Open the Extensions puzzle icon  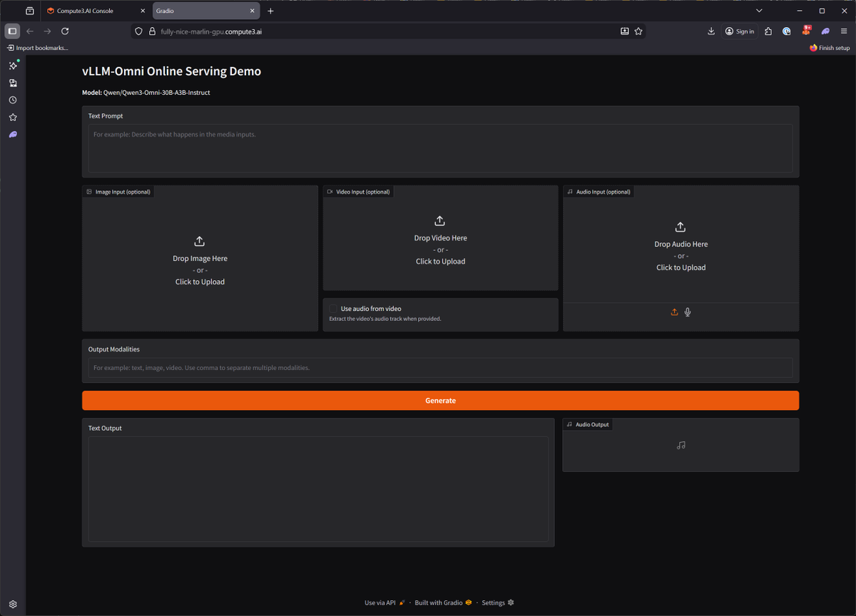point(768,31)
